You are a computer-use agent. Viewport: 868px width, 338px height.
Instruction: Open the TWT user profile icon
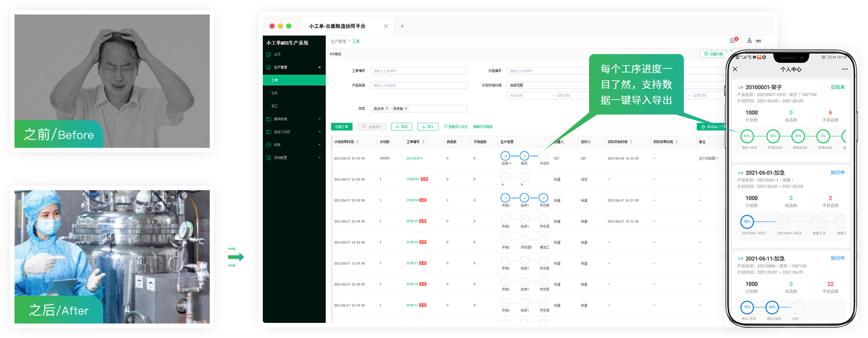750,41
